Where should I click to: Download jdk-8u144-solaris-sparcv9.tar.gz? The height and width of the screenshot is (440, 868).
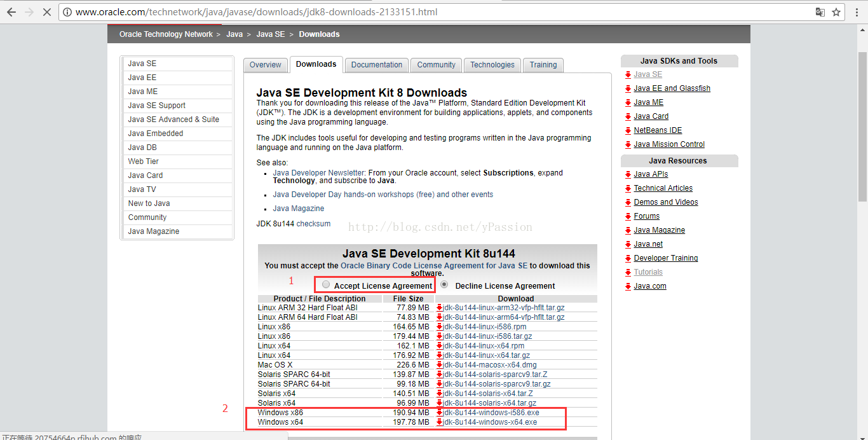497,384
